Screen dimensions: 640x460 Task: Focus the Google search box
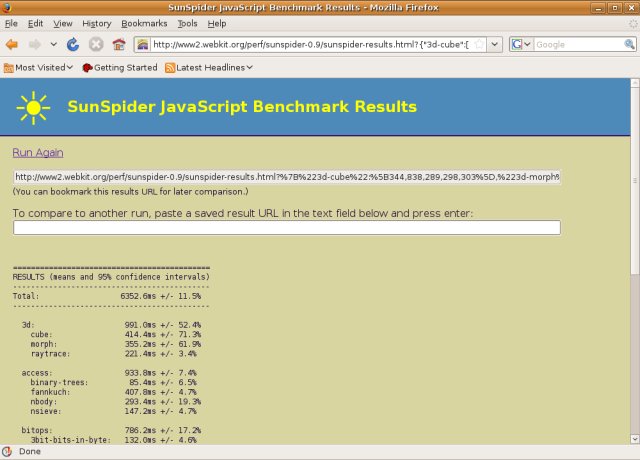[579, 44]
